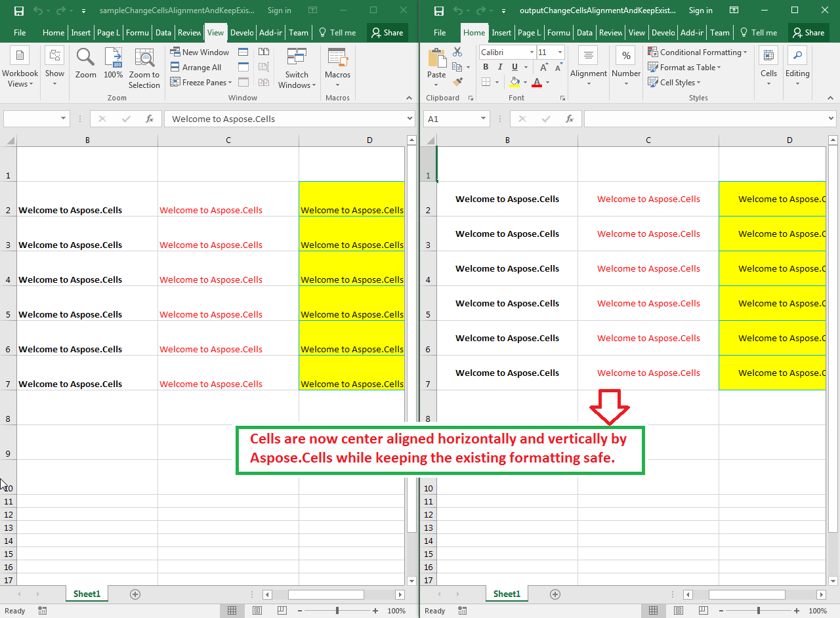Click the Arrange All icon

tap(196, 68)
